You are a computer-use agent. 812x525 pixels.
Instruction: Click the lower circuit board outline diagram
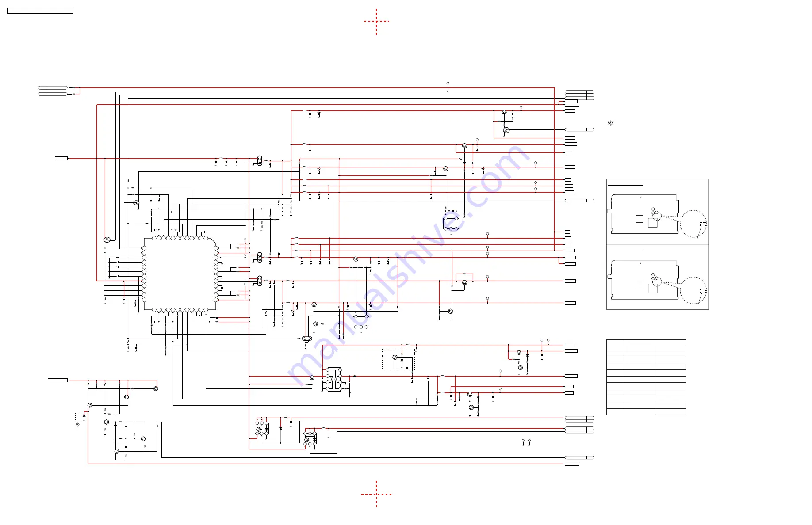[643, 280]
